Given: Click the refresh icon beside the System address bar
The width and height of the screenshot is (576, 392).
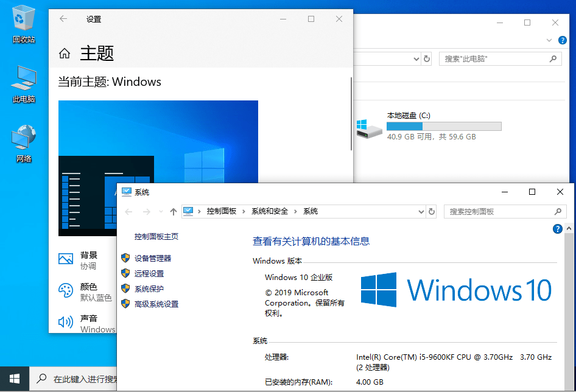Looking at the screenshot, I should [432, 211].
